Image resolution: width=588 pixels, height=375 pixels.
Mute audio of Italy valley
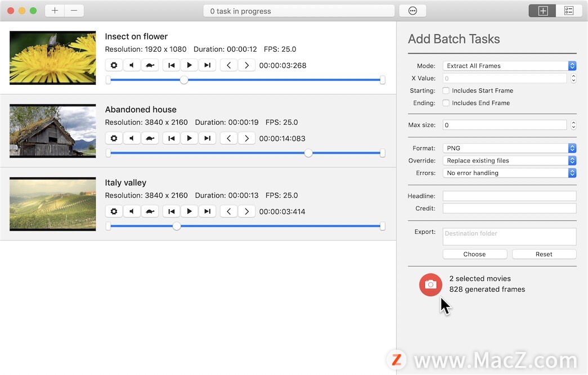[x=132, y=211]
